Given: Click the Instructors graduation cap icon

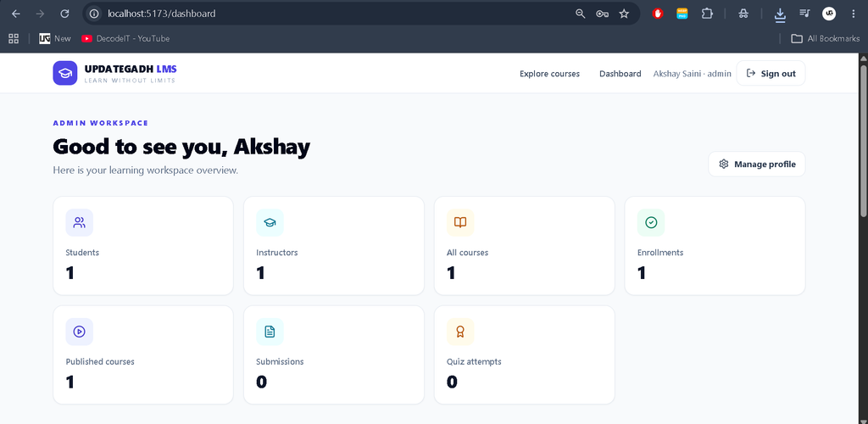Looking at the screenshot, I should 270,222.
